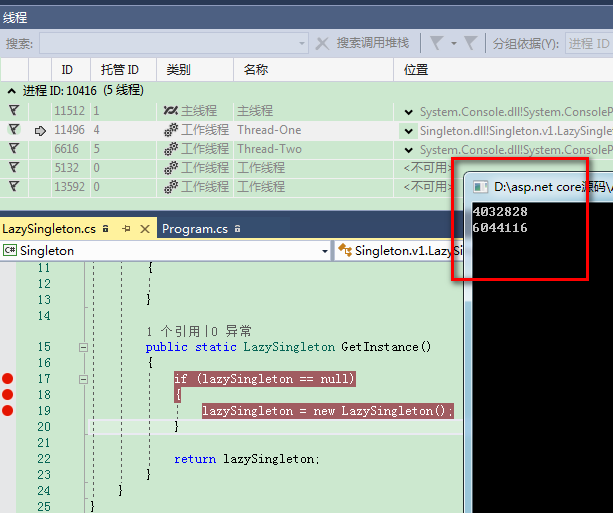Flag the thread with ID 5132
Image resolution: width=613 pixels, height=513 pixels.
[14, 167]
